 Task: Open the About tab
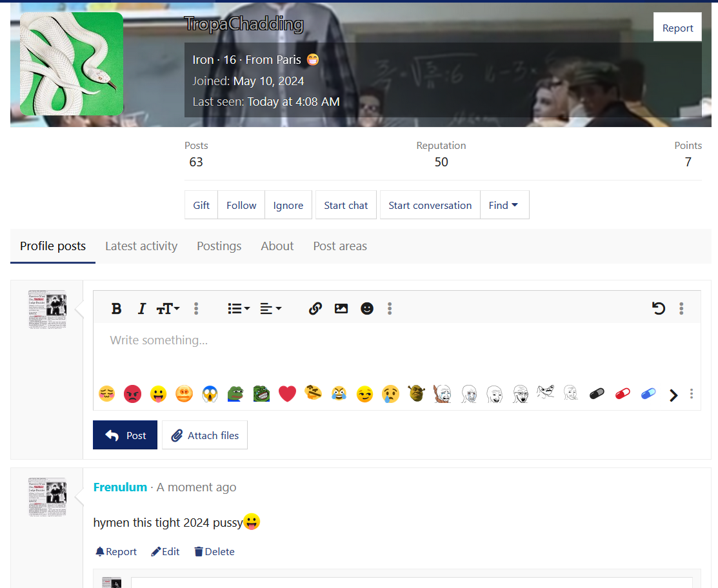tap(277, 246)
